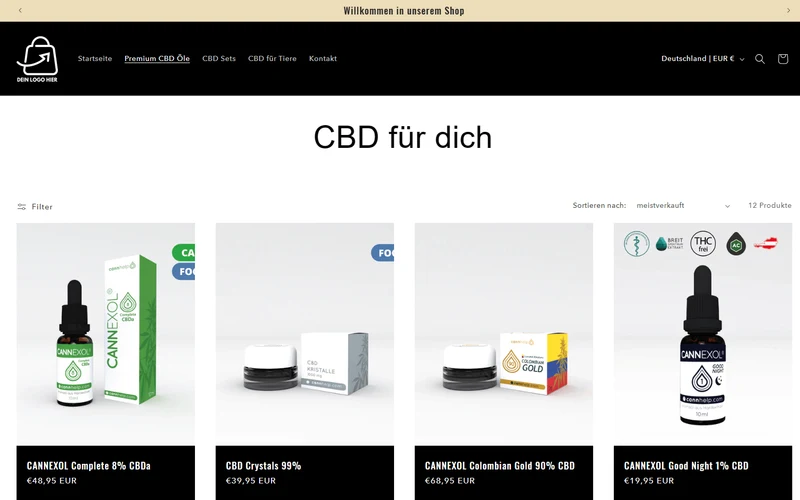Click 'CANNEXOL Good Night 1% CBD' title link
This screenshot has height=500, width=800.
tap(686, 465)
